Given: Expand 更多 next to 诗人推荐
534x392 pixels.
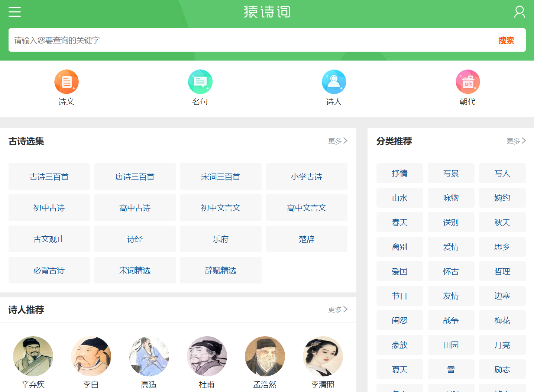Looking at the screenshot, I should 337,310.
